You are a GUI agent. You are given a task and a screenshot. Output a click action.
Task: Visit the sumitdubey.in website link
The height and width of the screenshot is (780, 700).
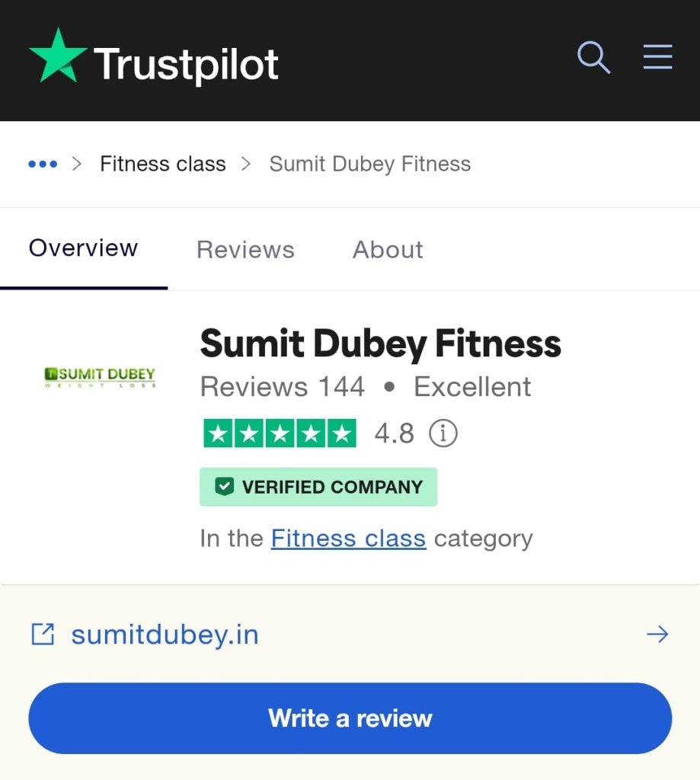(165, 635)
